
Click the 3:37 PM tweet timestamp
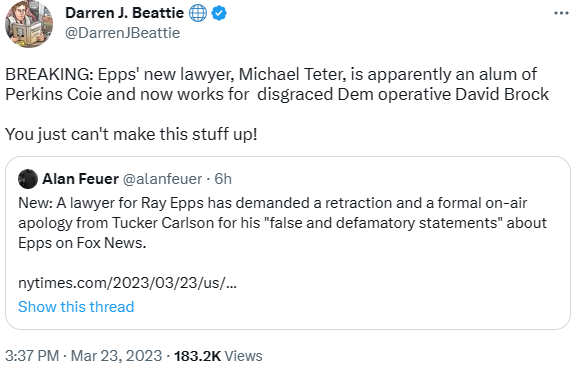pyautogui.click(x=32, y=356)
